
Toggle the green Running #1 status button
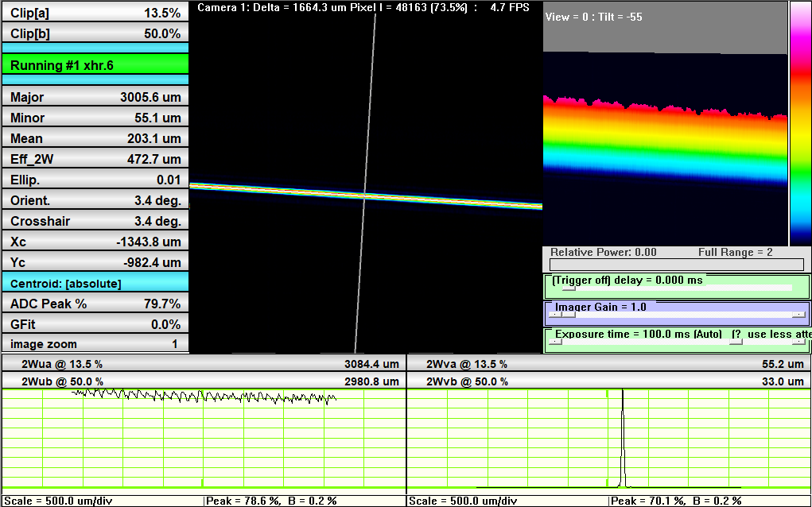(95, 65)
